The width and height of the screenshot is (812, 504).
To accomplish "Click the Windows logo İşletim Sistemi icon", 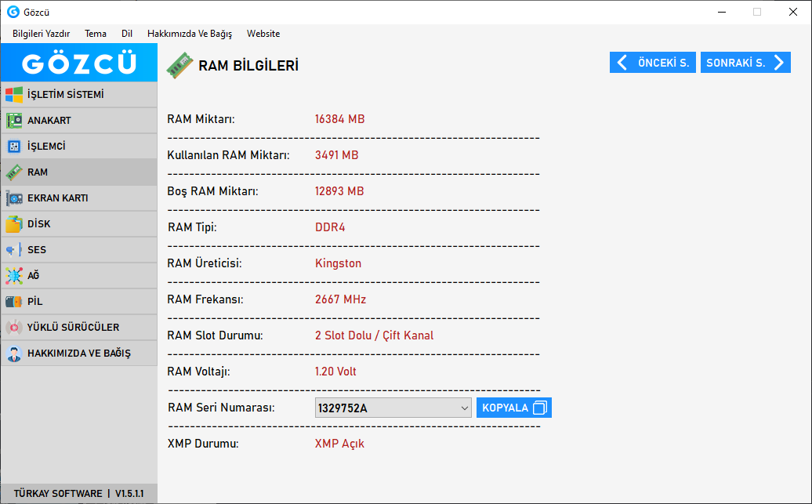I will pos(14,95).
